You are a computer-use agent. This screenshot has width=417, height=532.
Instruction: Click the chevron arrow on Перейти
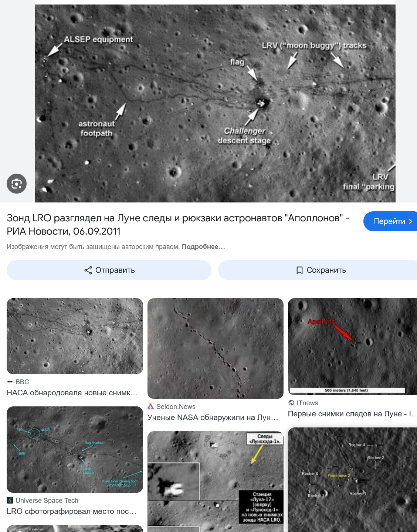tap(410, 221)
